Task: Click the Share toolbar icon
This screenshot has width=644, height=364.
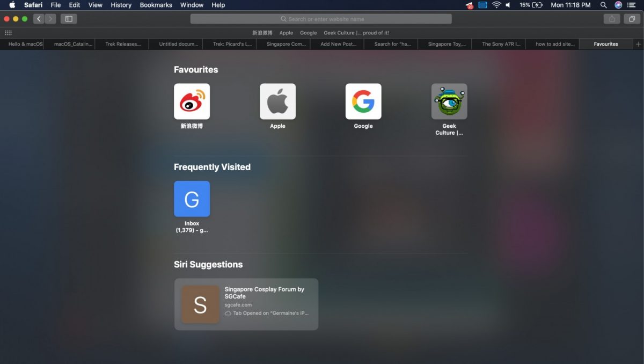Action: coord(611,19)
